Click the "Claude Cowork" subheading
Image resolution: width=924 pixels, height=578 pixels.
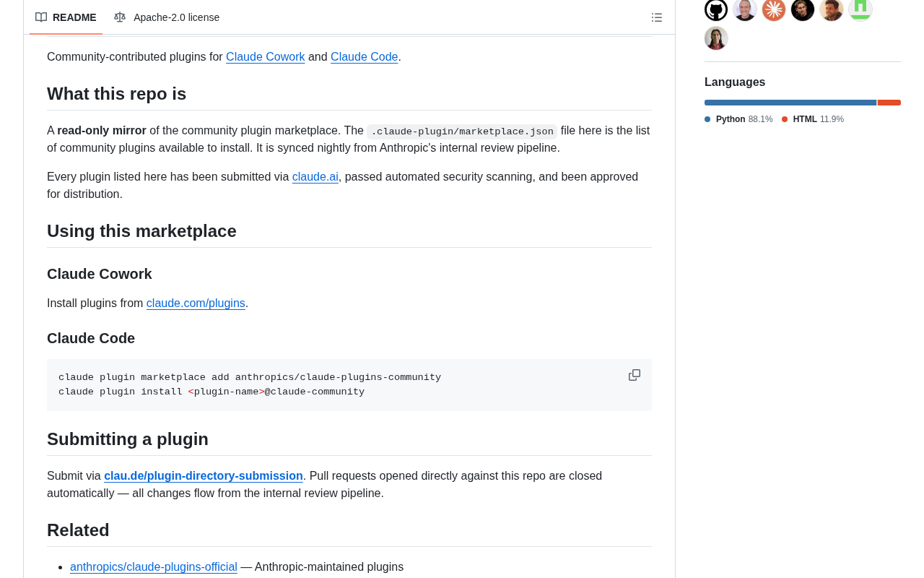(x=100, y=274)
